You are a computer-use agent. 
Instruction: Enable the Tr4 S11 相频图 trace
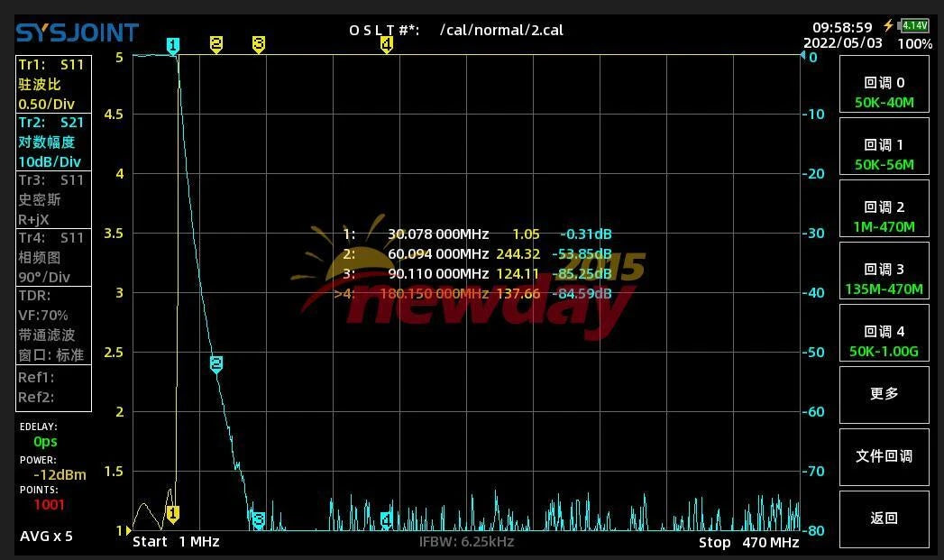pyautogui.click(x=53, y=257)
